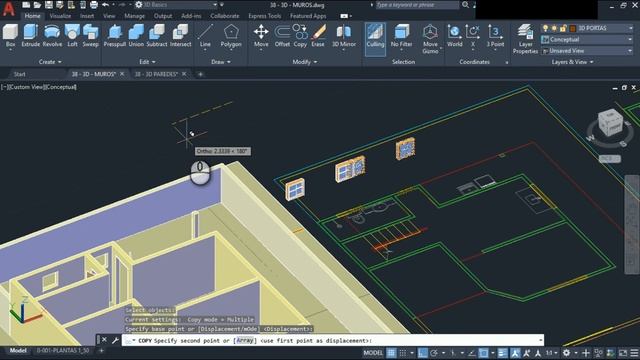Click the Undo arrow

tap(105, 5)
